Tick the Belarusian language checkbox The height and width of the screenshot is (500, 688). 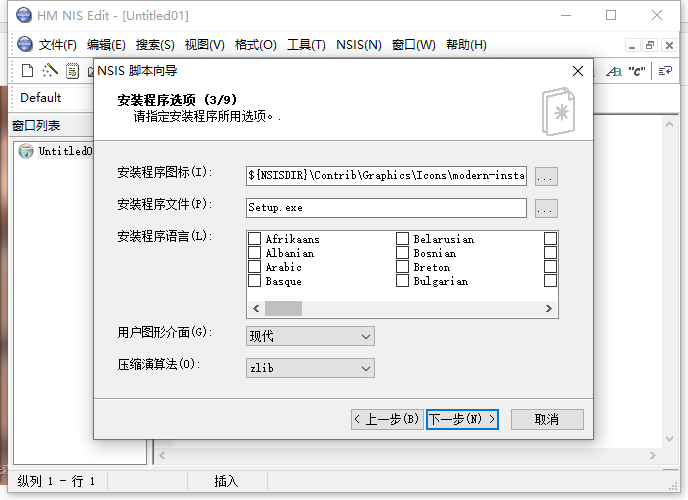[402, 239]
